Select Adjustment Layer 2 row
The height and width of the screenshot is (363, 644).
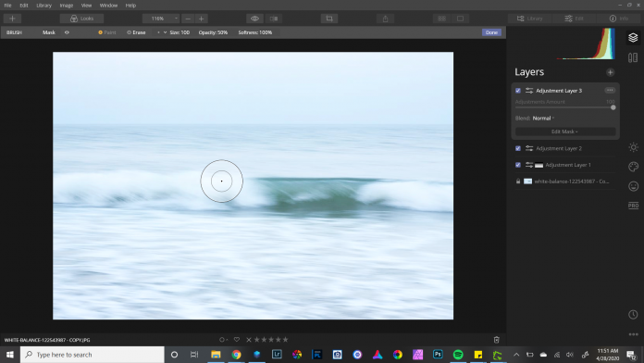pos(565,148)
